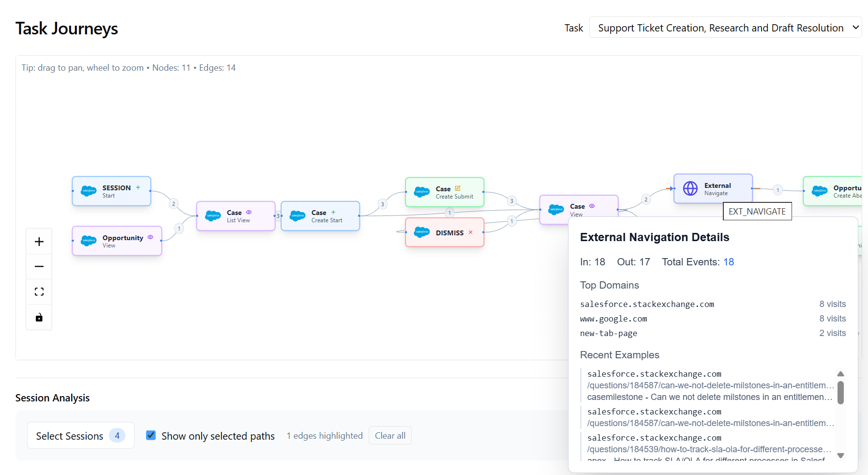Image resolution: width=868 pixels, height=475 pixels.
Task: Click the Salesforce cloud icon on SESSION Start
Action: pyautogui.click(x=88, y=191)
